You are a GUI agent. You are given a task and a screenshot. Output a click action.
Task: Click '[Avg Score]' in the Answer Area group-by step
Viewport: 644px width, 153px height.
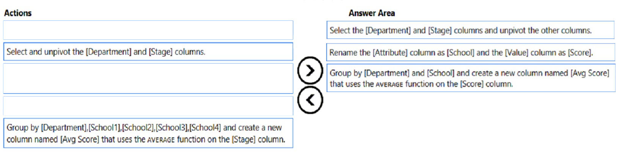(x=590, y=73)
